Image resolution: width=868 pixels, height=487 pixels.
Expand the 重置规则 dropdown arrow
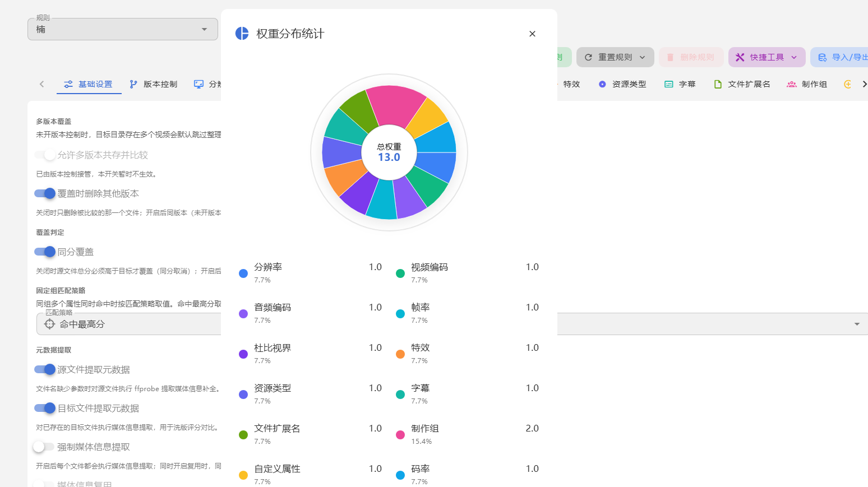coord(643,57)
